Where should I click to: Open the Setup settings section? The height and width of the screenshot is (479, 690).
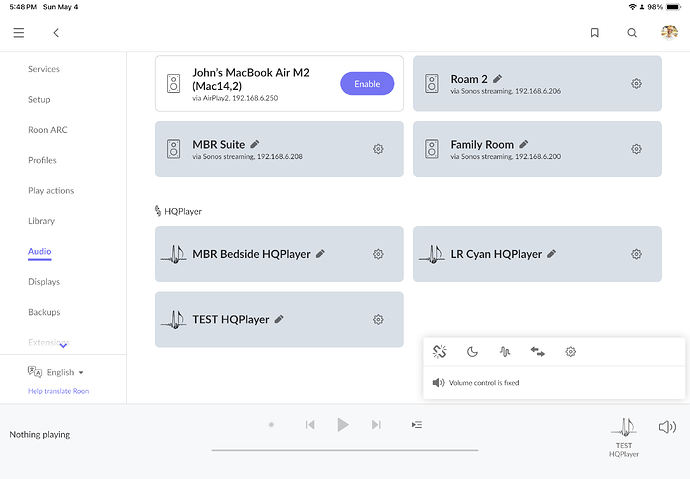tap(39, 99)
